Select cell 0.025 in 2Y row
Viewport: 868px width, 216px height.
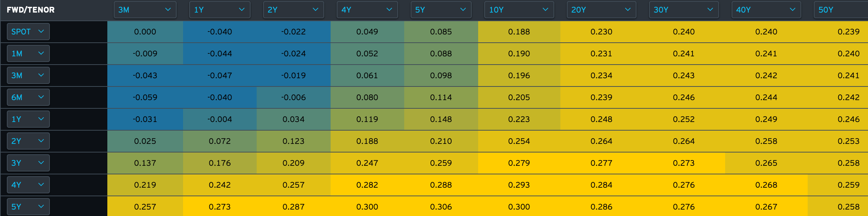[x=145, y=141]
